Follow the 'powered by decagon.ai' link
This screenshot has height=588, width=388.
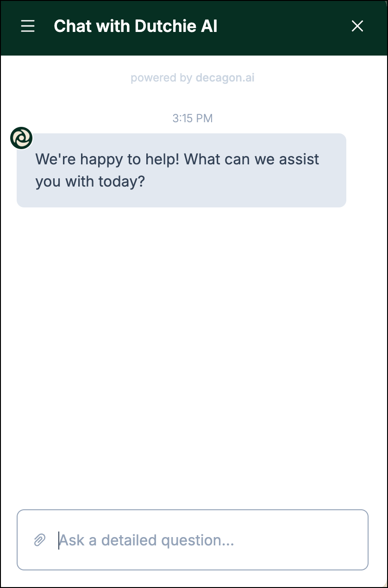(193, 78)
